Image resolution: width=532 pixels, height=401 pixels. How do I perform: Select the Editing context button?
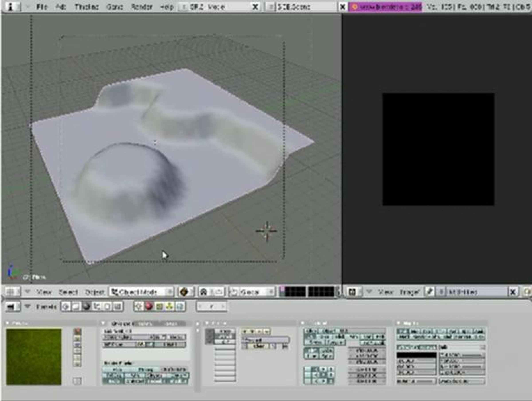(x=107, y=306)
